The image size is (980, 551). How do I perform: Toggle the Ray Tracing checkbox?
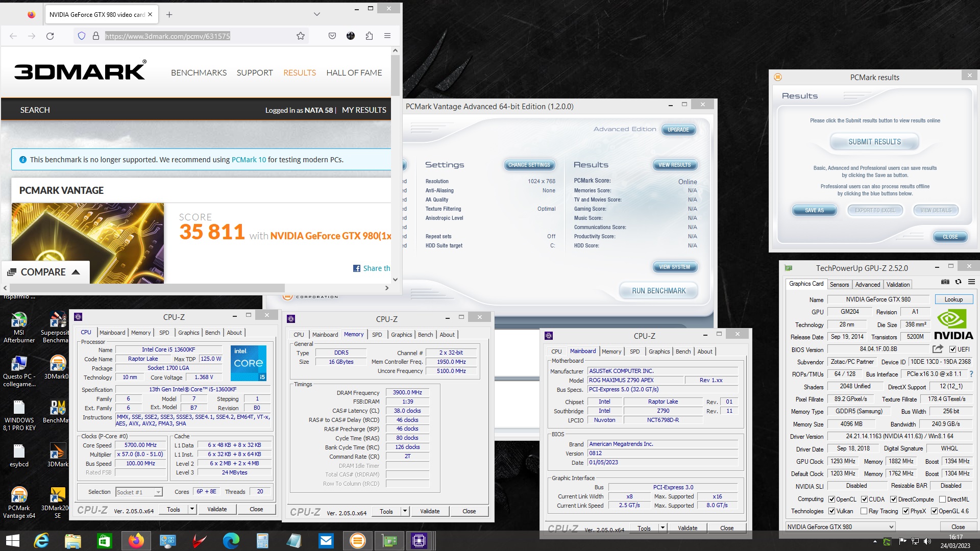point(864,511)
